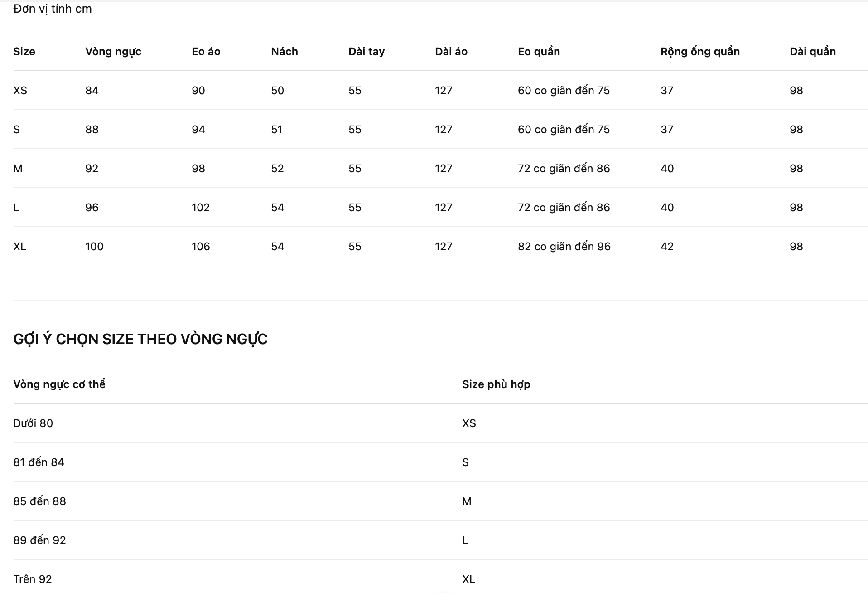This screenshot has width=868, height=593.
Task: Click the 'Eo áo' column header
Action: (206, 52)
